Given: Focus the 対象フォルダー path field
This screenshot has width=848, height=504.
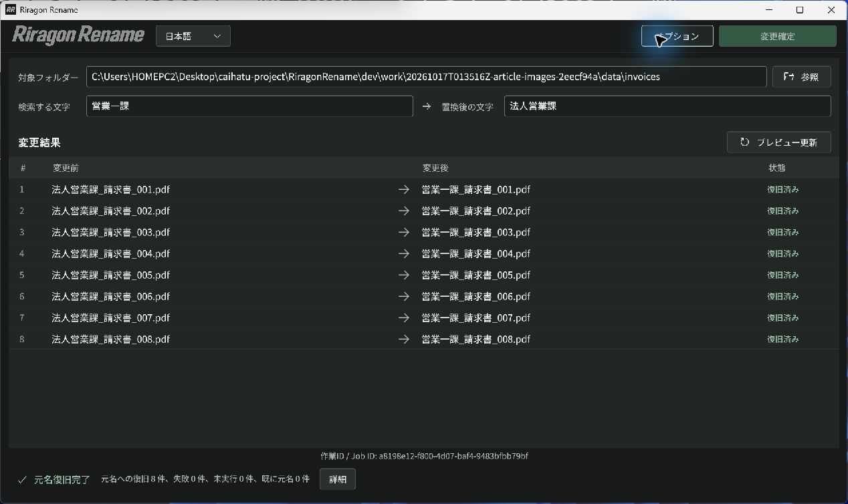Looking at the screenshot, I should 427,77.
